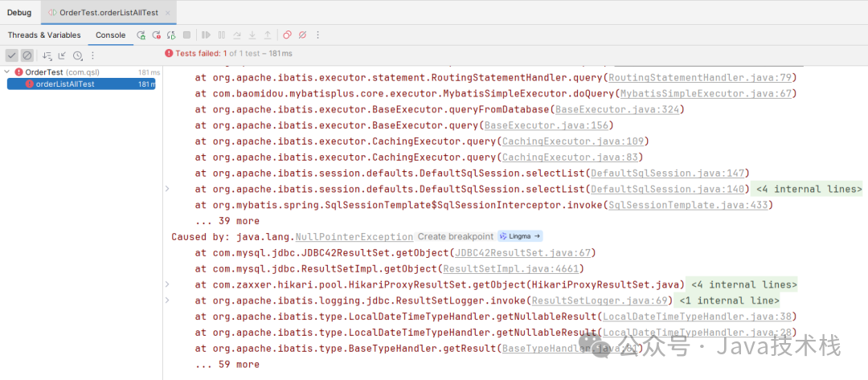This screenshot has width=868, height=380.
Task: Open DefaultSqlSession.java:140 link
Action: 667,189
